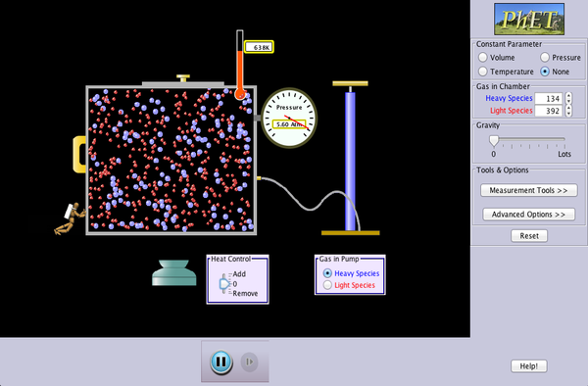Click the yellow chamber wall handle

click(79, 155)
